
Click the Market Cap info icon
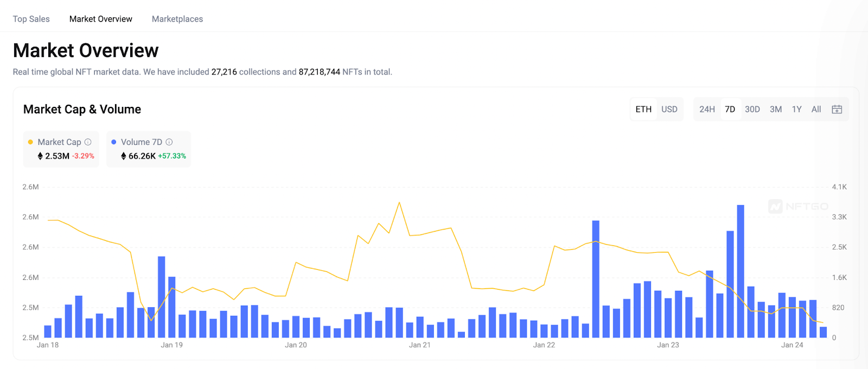[x=88, y=142]
